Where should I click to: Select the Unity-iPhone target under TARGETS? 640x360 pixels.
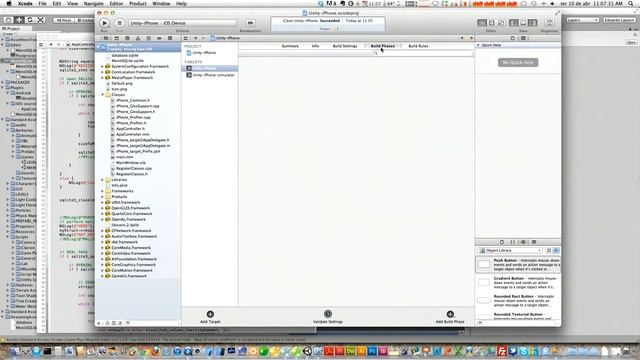(x=210, y=68)
